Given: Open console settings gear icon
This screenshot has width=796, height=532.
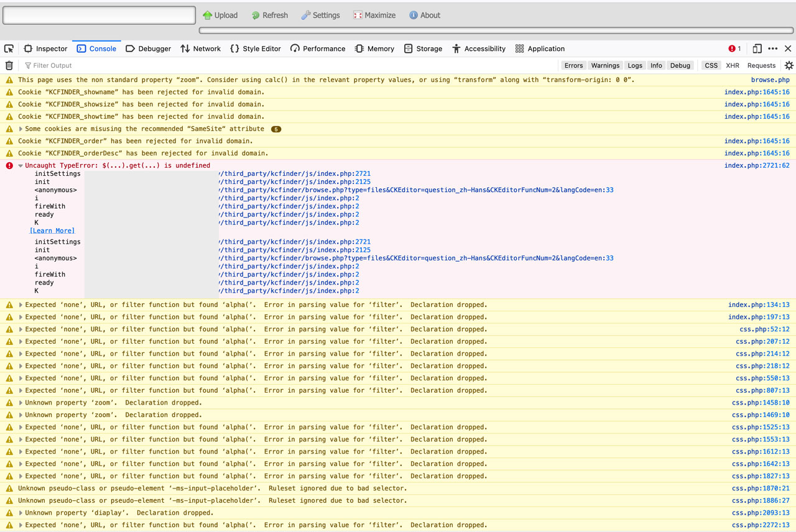Looking at the screenshot, I should (789, 65).
